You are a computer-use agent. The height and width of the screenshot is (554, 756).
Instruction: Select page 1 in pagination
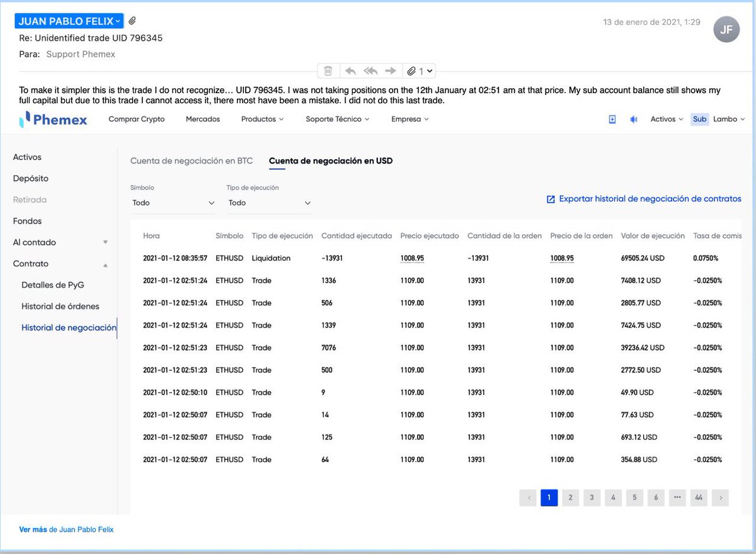pyautogui.click(x=549, y=498)
